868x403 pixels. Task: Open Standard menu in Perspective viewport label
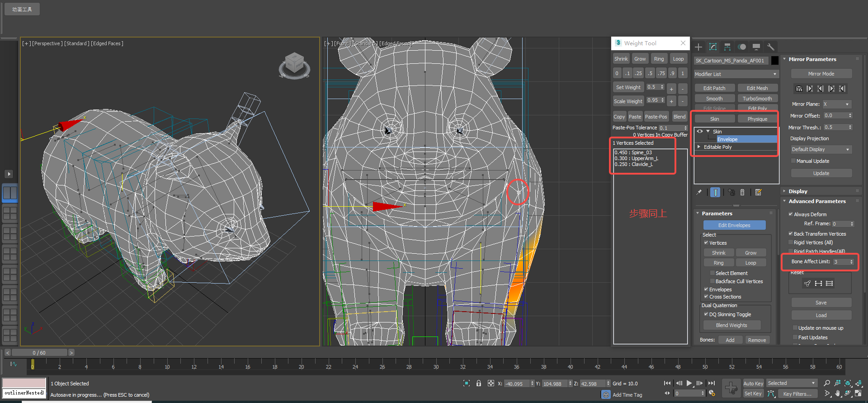(x=77, y=43)
